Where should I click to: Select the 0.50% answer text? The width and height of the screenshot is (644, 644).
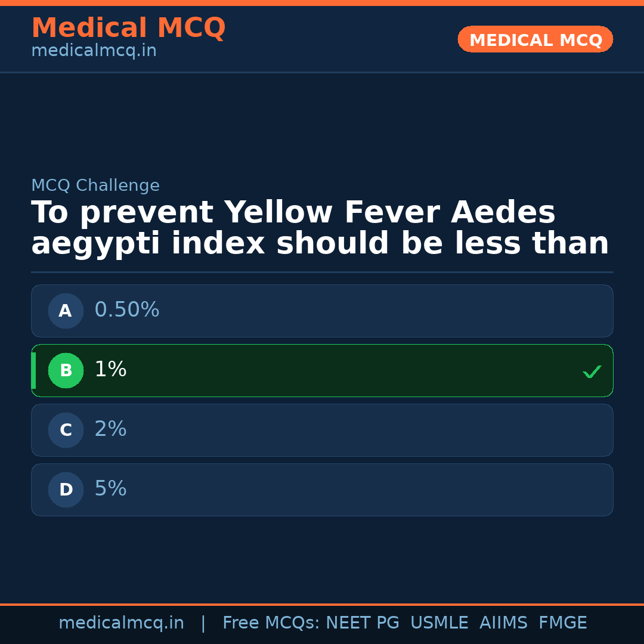(x=127, y=310)
